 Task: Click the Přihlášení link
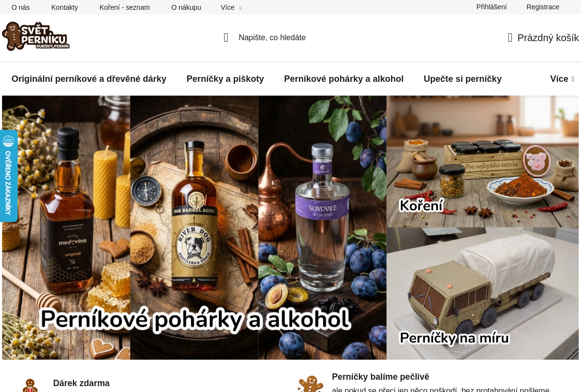pos(491,7)
